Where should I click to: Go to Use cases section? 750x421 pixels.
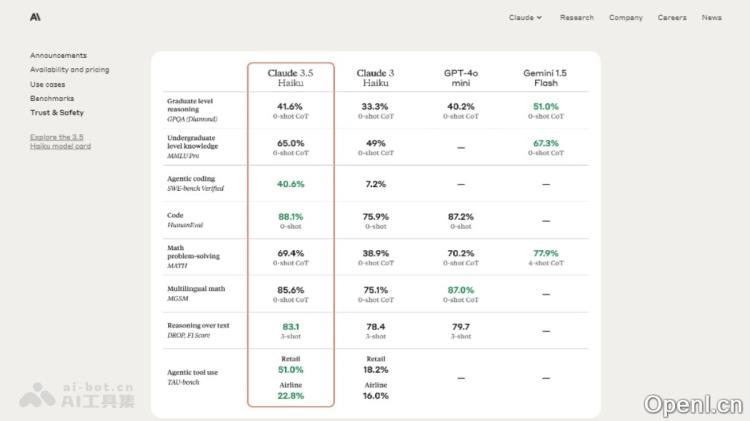[48, 84]
